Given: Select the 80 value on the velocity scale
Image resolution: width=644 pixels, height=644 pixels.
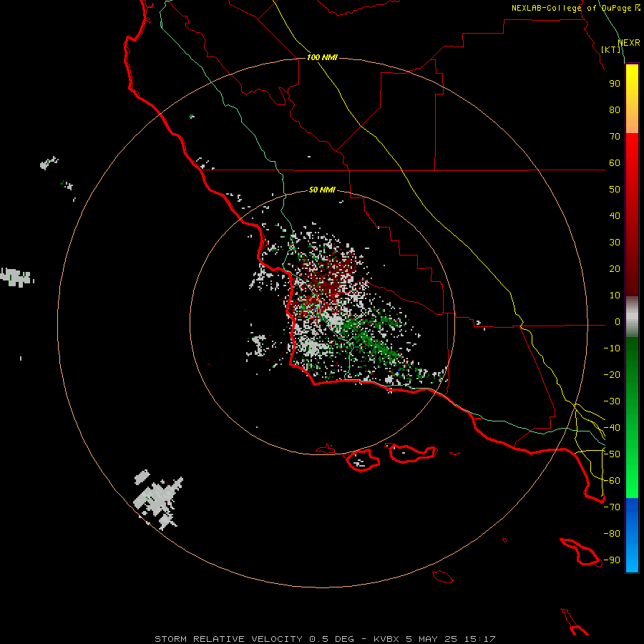Looking at the screenshot, I should [x=615, y=109].
